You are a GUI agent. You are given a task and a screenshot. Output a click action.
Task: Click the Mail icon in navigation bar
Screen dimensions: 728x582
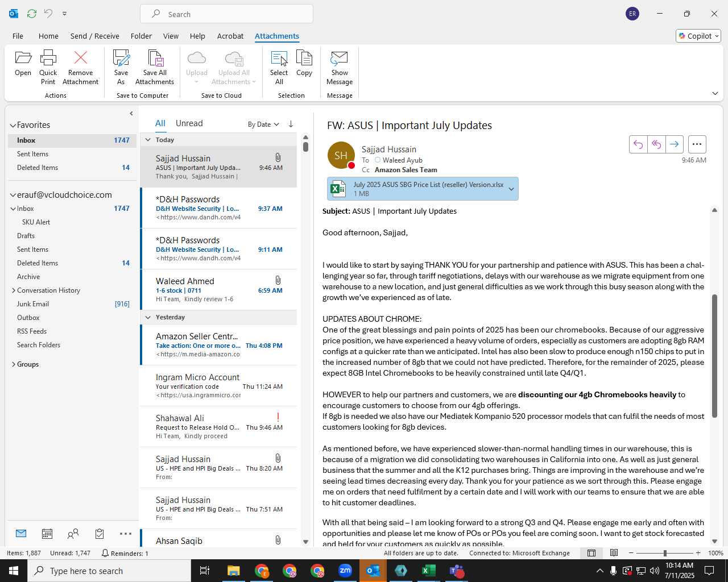(21, 534)
